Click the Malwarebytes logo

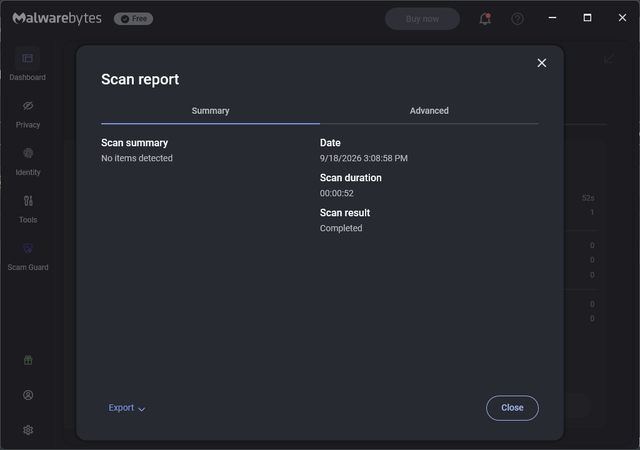57,18
